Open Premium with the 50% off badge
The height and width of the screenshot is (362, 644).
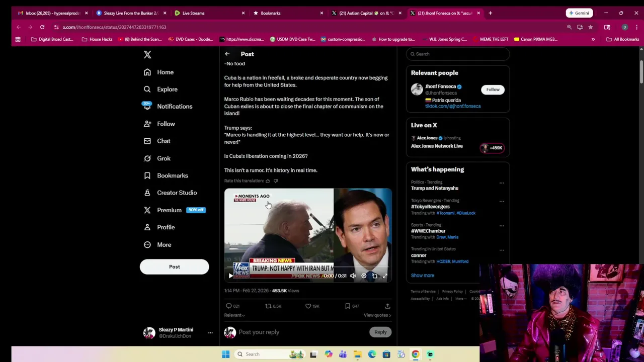(174, 210)
